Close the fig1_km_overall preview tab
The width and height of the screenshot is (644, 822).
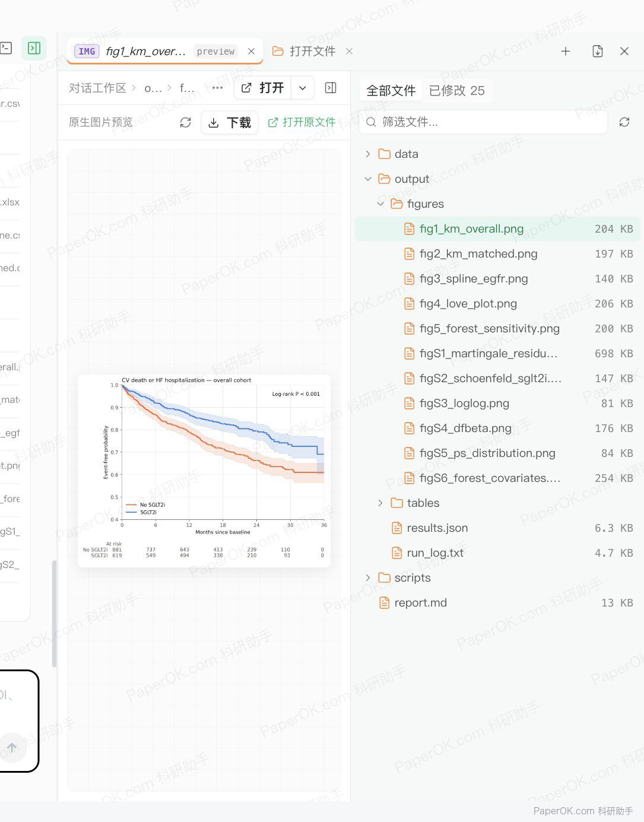click(x=252, y=51)
